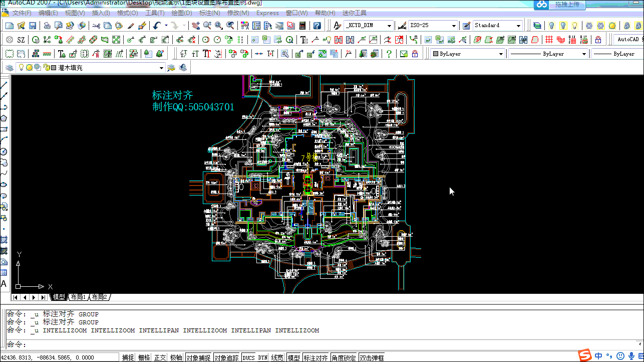Open the 文件(F) menu
This screenshot has width=644, height=362.
pos(22,13)
